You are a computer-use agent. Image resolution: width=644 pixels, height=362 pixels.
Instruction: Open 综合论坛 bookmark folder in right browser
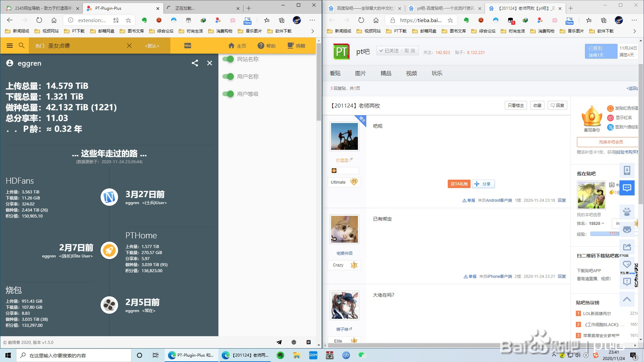click(483, 31)
